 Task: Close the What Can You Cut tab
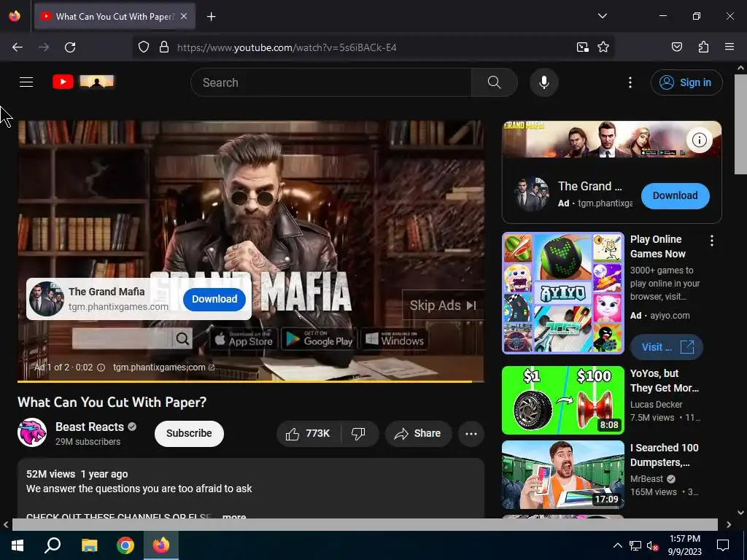[x=184, y=16]
